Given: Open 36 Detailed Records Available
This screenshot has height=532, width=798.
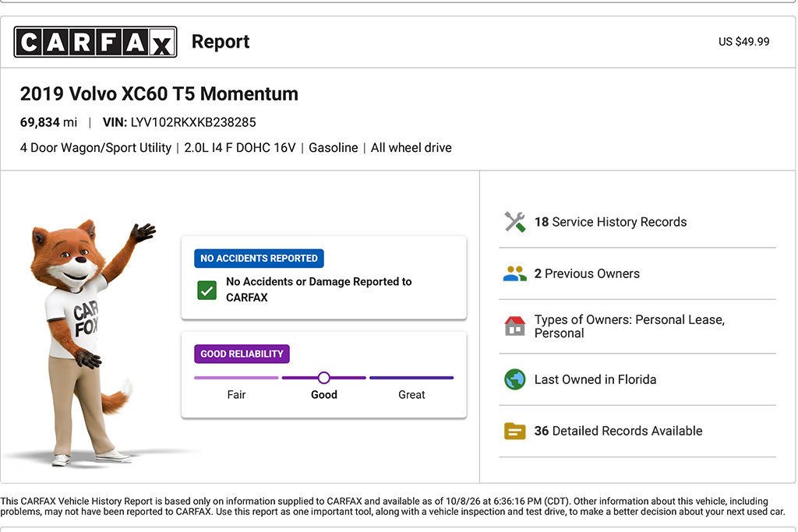Looking at the screenshot, I should pos(637,432).
